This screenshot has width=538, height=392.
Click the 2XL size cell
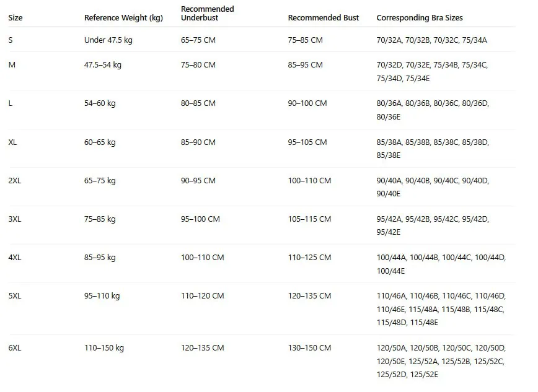point(15,181)
